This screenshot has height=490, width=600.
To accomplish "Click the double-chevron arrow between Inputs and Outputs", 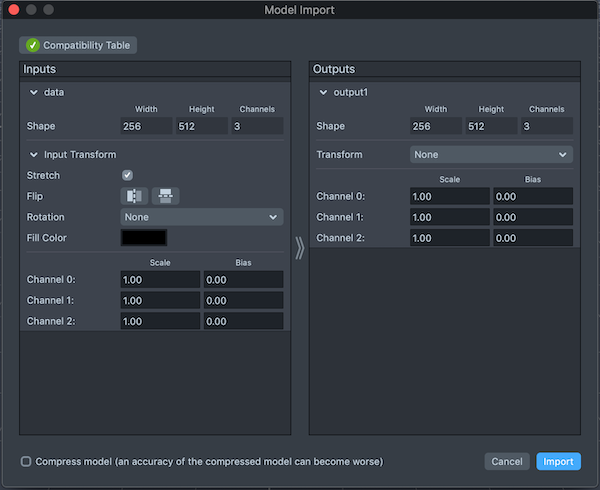I will 299,249.
